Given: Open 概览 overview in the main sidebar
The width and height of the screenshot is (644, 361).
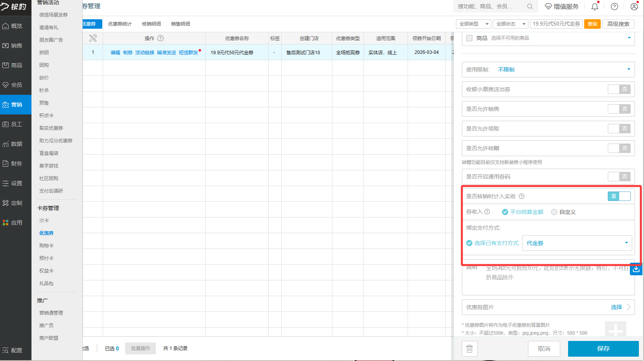Looking at the screenshot, I should [x=16, y=26].
